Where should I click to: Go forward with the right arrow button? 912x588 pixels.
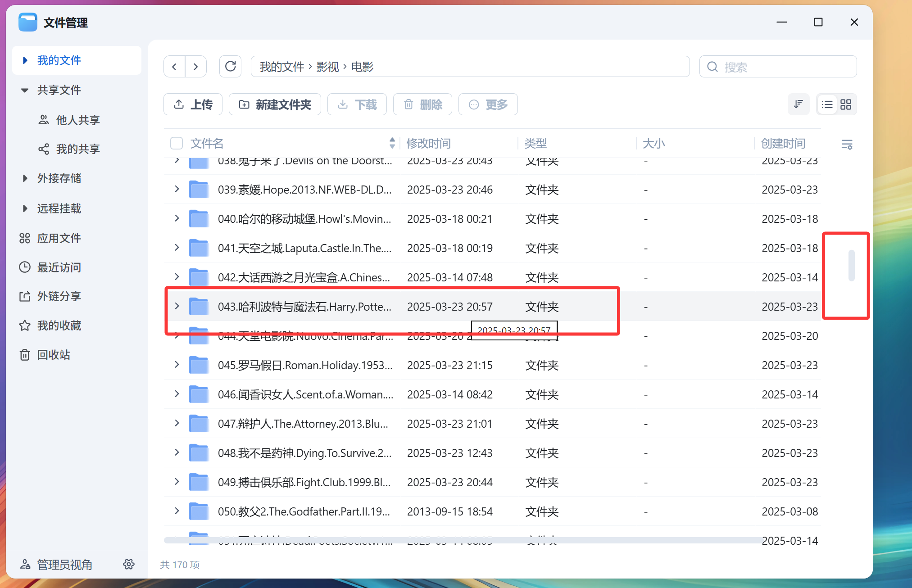(195, 67)
